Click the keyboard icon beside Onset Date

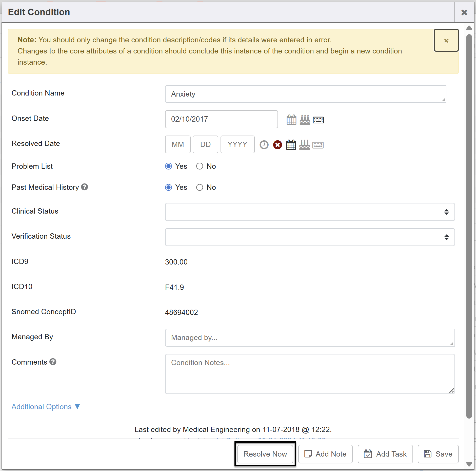[318, 120]
